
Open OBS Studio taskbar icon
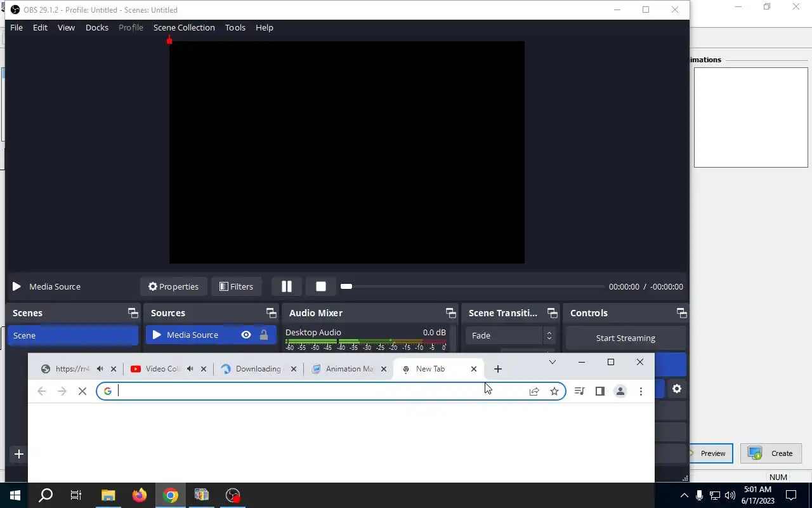click(x=233, y=495)
